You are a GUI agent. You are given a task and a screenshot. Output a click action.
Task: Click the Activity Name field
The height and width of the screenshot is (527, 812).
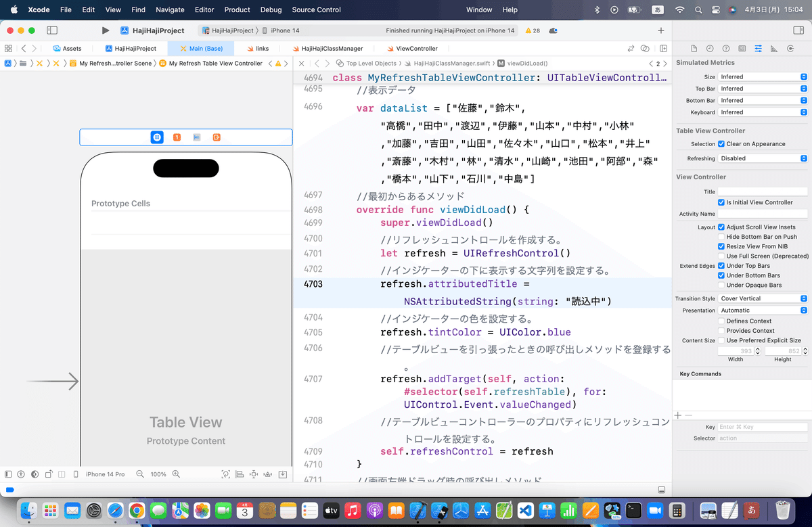763,214
